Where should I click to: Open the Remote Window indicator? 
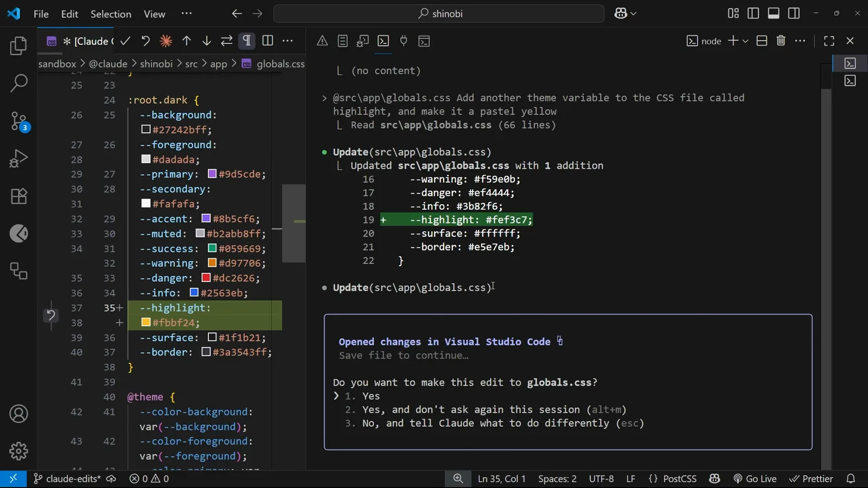click(13, 479)
